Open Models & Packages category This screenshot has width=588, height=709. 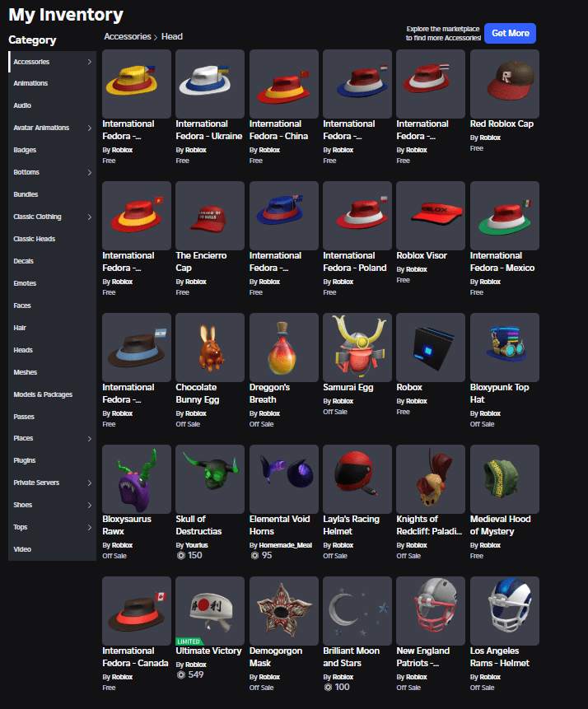pyautogui.click(x=52, y=394)
